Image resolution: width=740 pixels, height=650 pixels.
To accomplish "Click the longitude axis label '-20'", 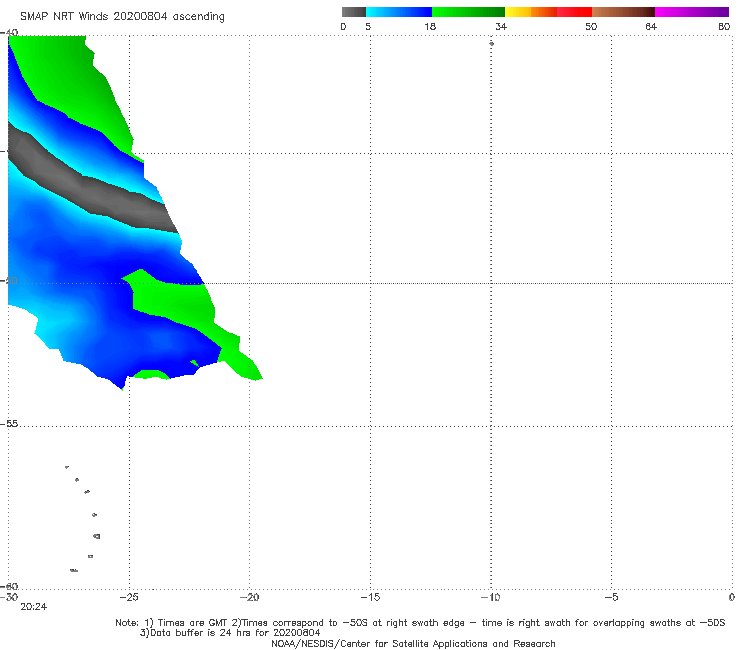I will pyautogui.click(x=249, y=598).
